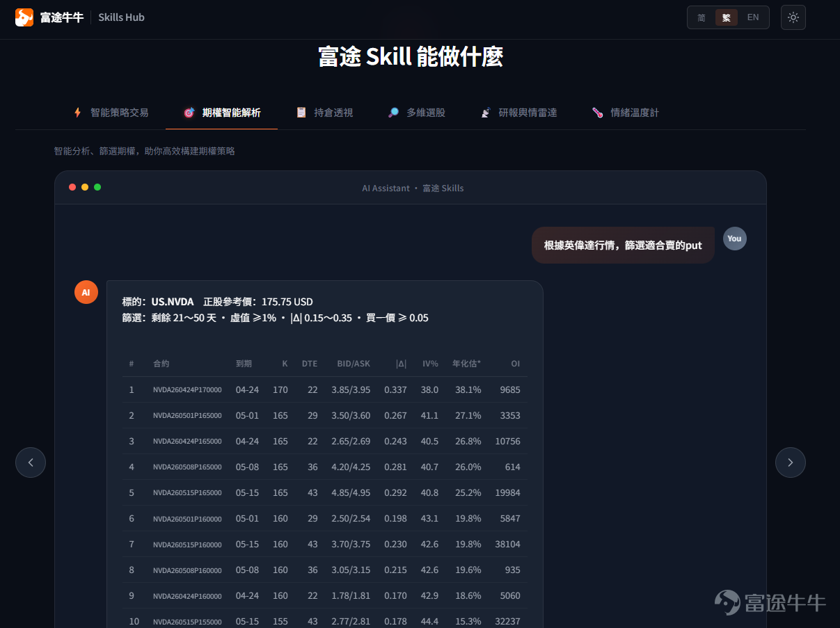
Task: Select the 智能策略交易 tab
Action: coord(111,112)
